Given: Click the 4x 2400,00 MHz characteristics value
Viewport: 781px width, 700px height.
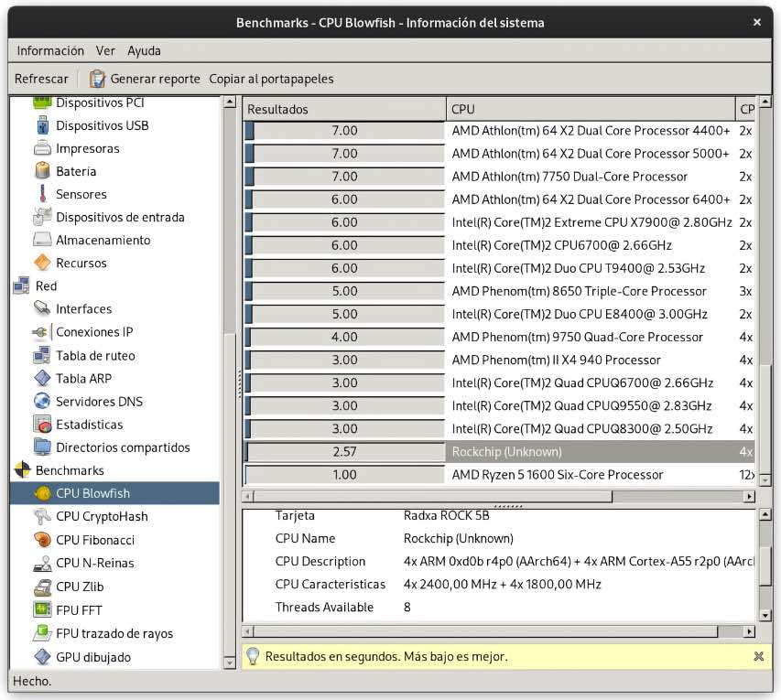Looking at the screenshot, I should 502,584.
